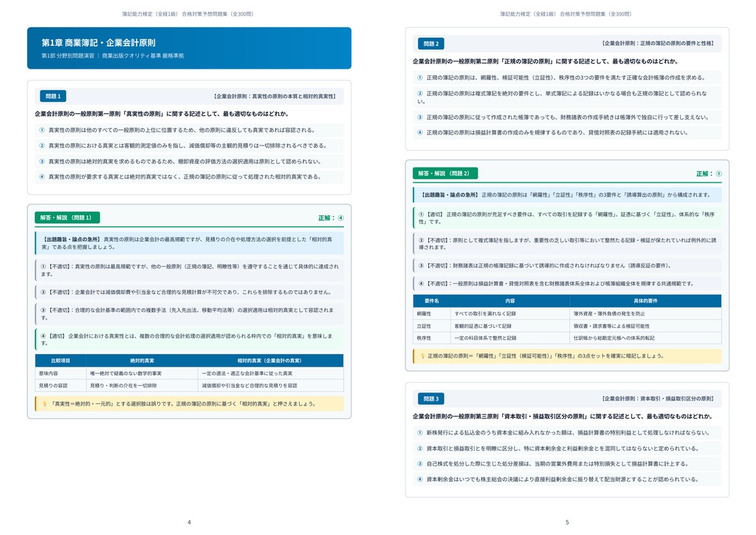The image size is (756, 535).
Task: Click the 立証性 table cell
Action: click(431, 326)
